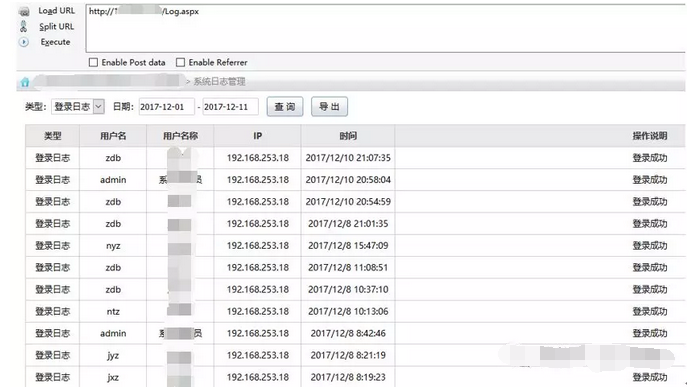Click time 2017/12/8 21:01:35
This screenshot has width=696, height=391.
point(348,224)
